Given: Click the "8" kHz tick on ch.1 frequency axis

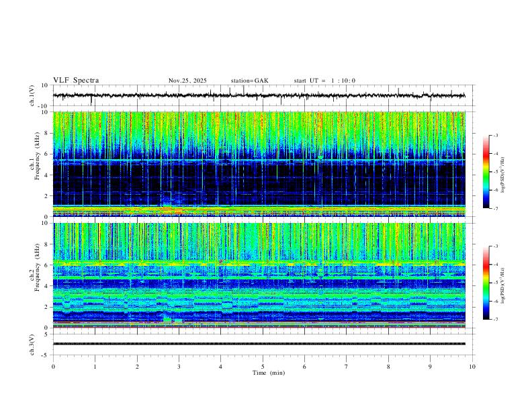Looking at the screenshot, I should pyautogui.click(x=46, y=133).
